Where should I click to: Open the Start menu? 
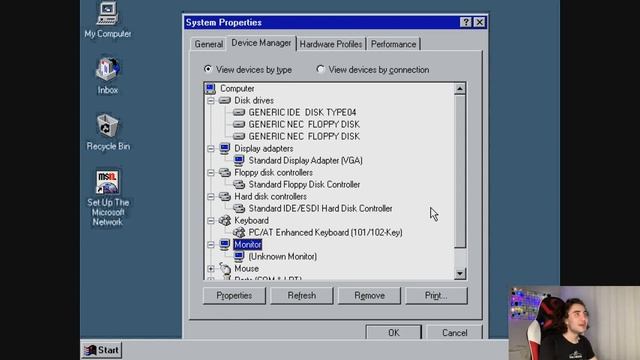pos(102,350)
